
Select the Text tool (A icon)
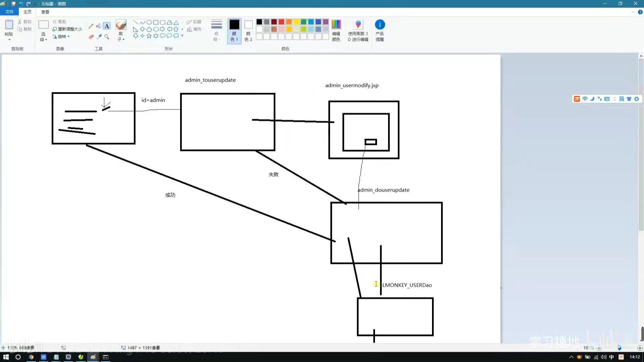pyautogui.click(x=107, y=26)
